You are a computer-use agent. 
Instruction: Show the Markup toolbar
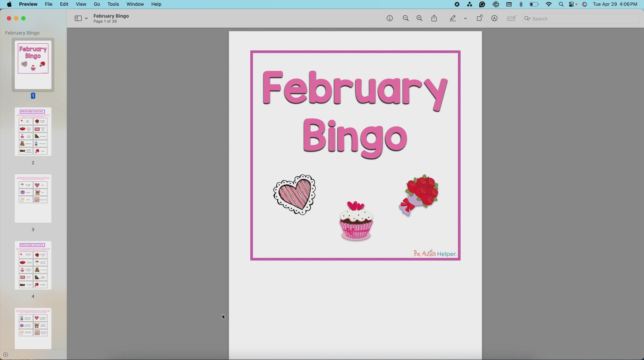click(x=494, y=19)
